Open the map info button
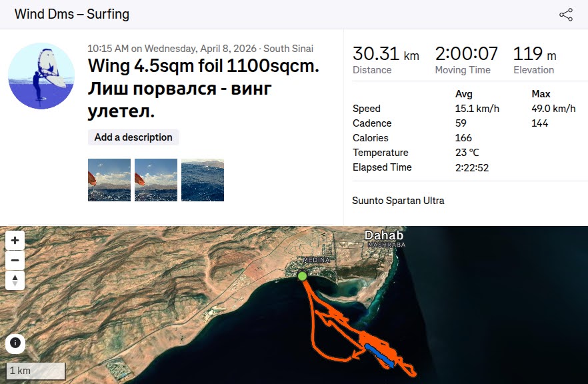588x384 pixels. pos(15,343)
